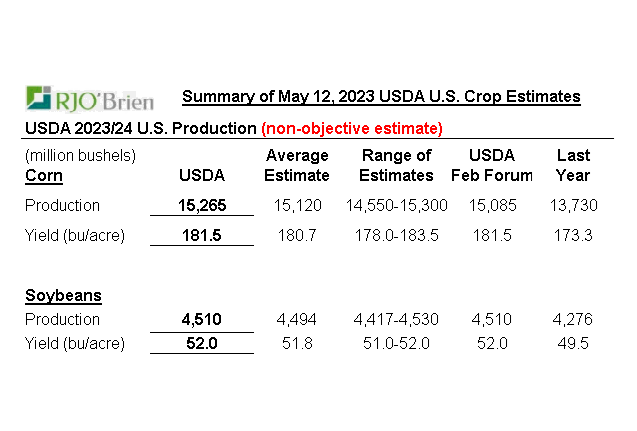The width and height of the screenshot is (637, 431).
Task: Click the underlined Corn heading
Action: coord(43,175)
